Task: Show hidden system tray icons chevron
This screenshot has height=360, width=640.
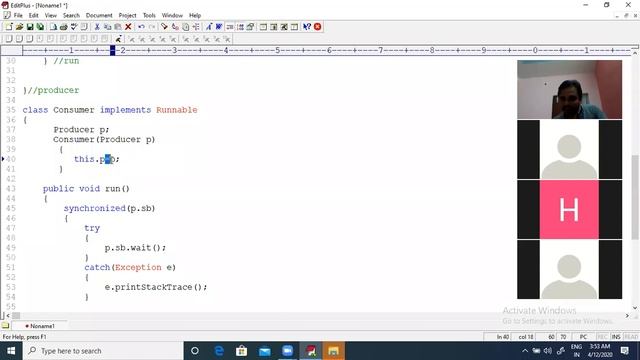Action: pos(525,351)
